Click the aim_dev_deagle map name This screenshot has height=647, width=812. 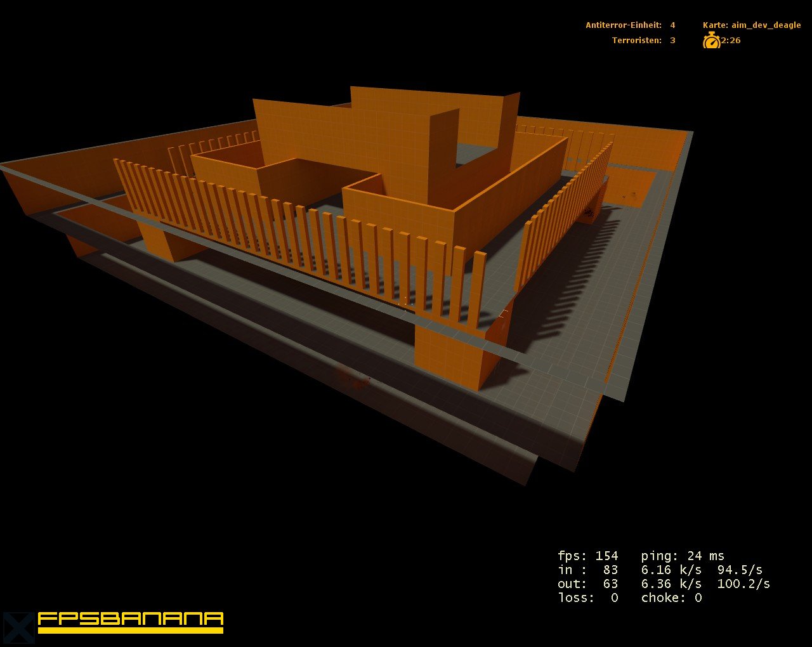(x=764, y=25)
